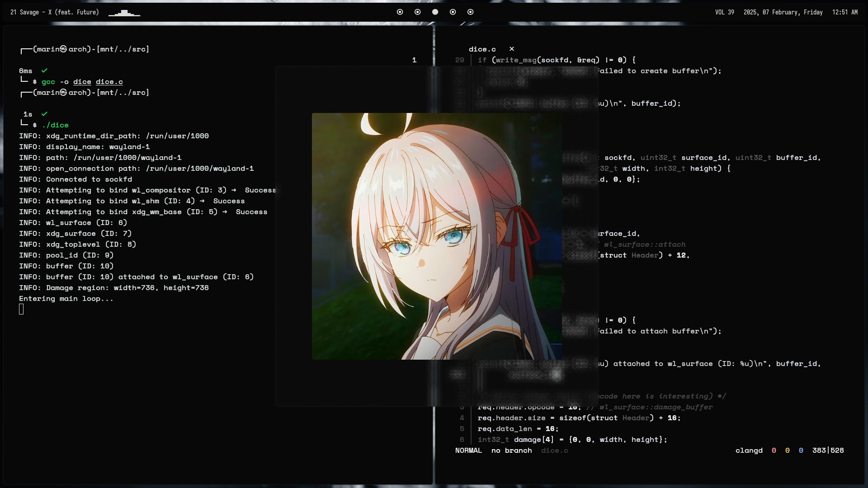
Task: Click 'INFO: Connected to sockfd' line
Action: click(75, 179)
